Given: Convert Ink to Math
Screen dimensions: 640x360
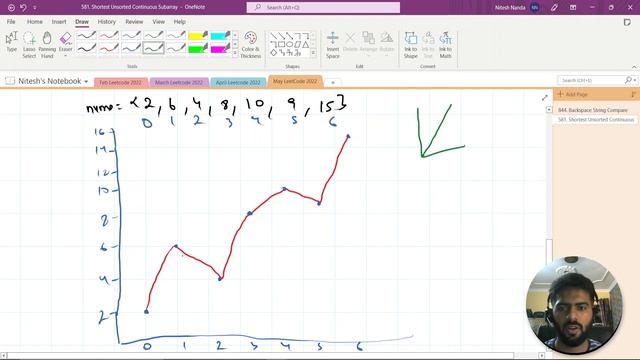Looking at the screenshot, I should pos(445,45).
